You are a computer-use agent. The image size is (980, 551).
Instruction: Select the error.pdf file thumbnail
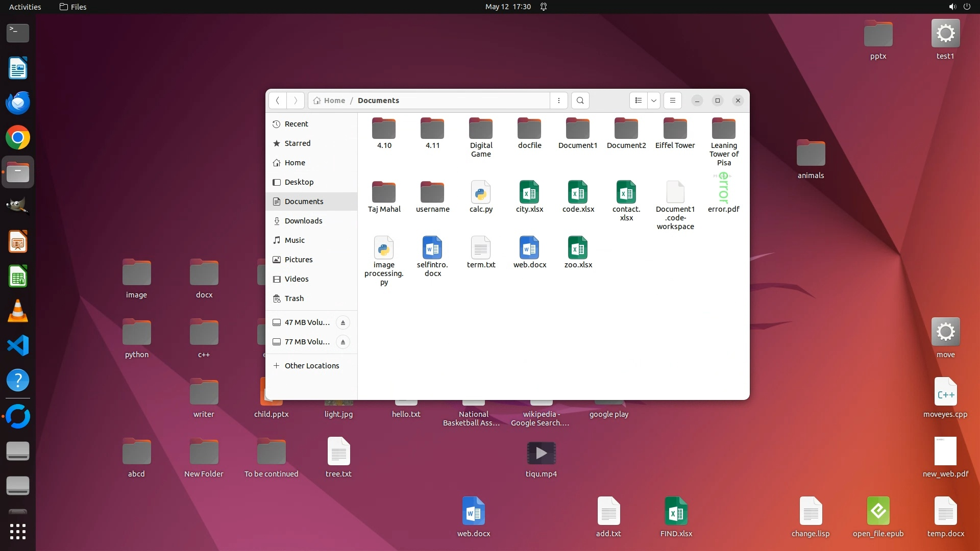(723, 189)
